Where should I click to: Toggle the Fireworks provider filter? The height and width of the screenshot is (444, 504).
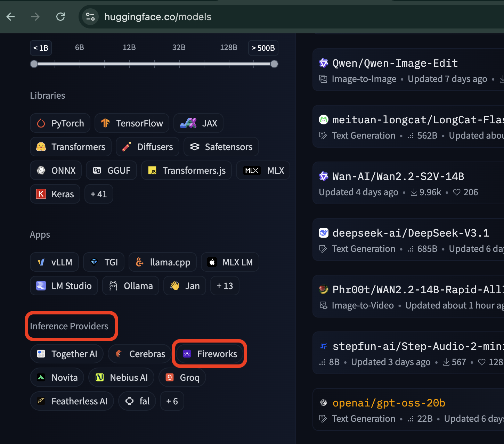pyautogui.click(x=210, y=354)
